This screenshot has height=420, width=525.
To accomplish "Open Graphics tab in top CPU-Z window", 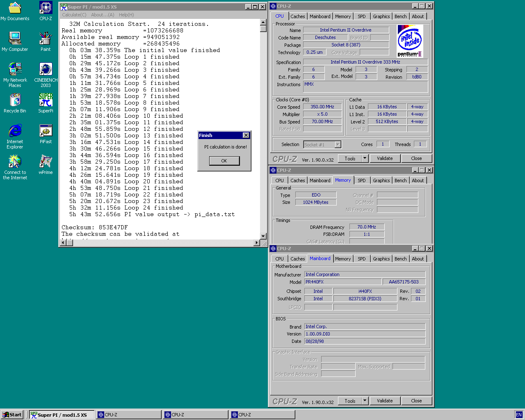I will [x=381, y=16].
